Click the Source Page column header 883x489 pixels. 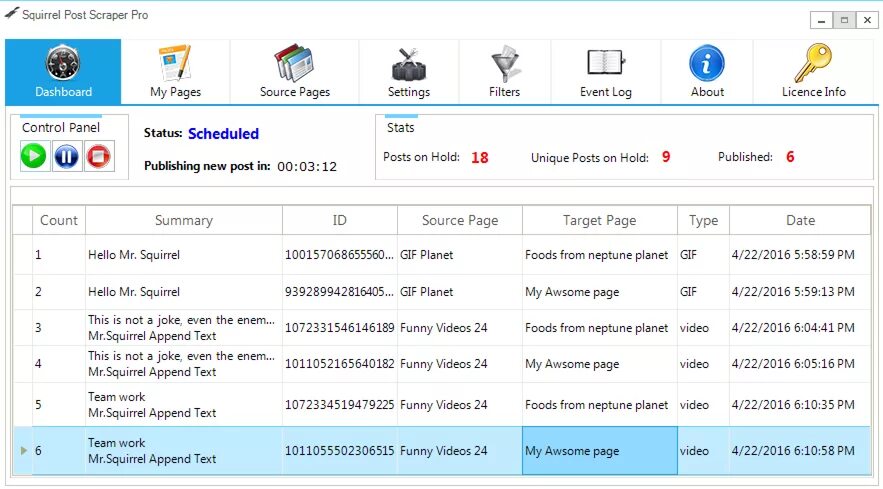click(x=460, y=220)
